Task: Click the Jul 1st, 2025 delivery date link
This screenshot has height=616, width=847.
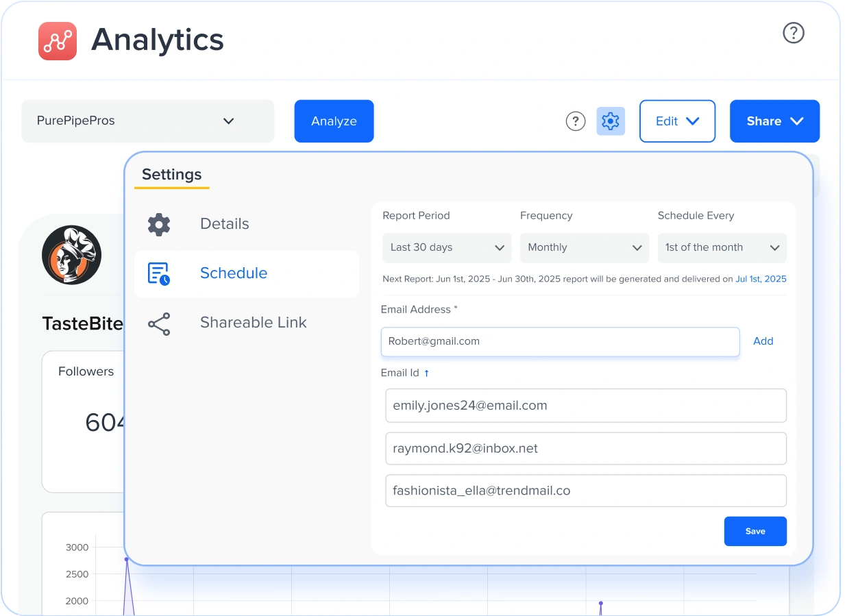Action: pyautogui.click(x=761, y=279)
